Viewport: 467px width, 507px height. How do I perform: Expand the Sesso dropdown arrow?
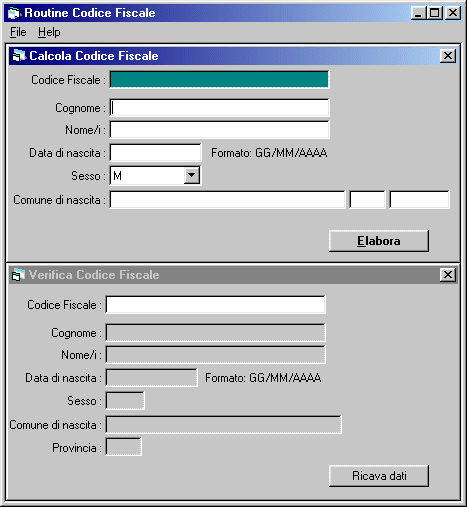point(192,175)
